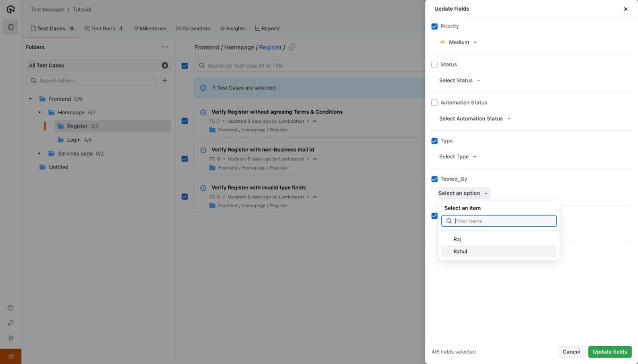638x364 pixels.
Task: Close the Update Fields panel
Action: (625, 9)
